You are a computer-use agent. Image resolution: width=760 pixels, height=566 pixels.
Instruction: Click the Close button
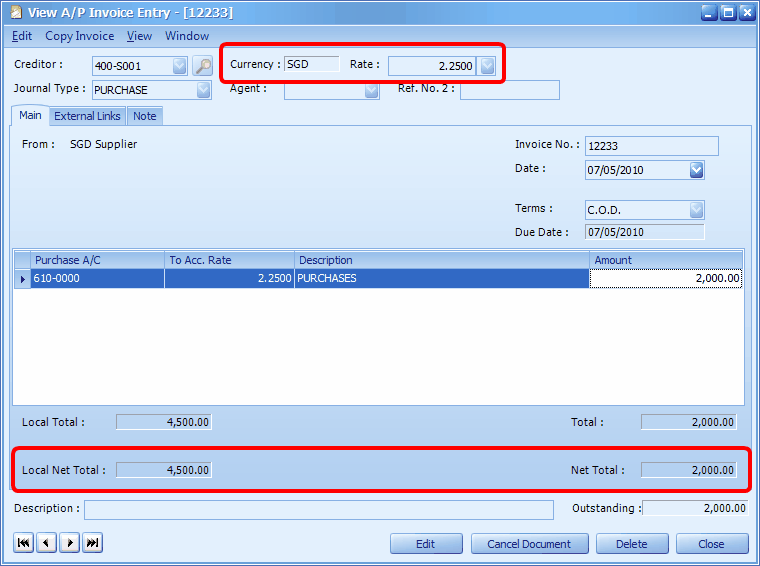coord(712,544)
